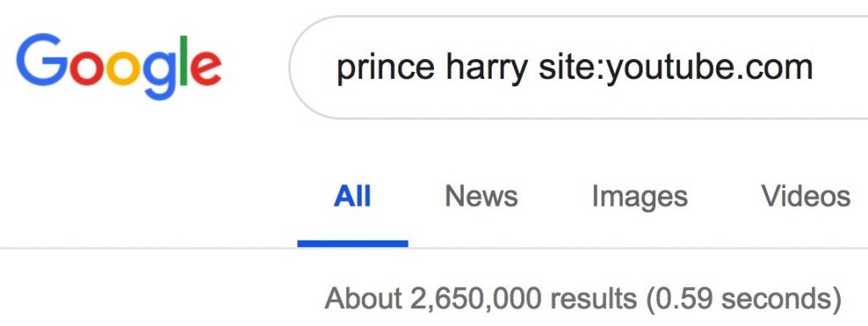Open the Videos results tab

coord(805,196)
